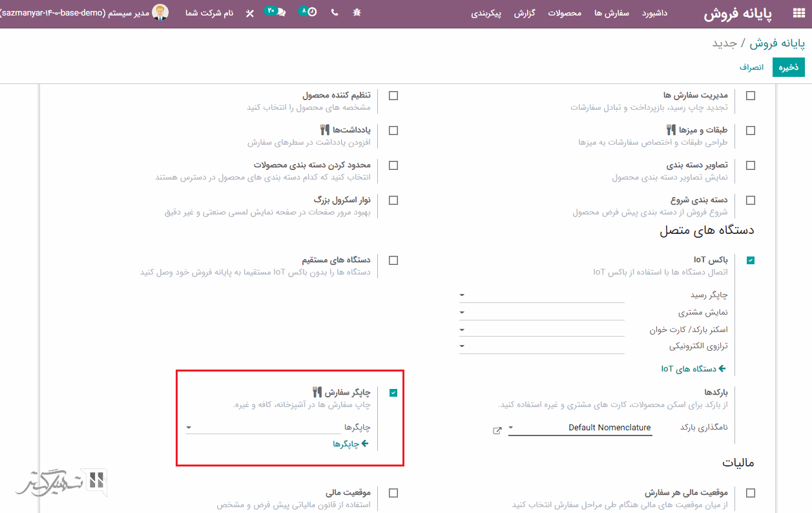Enable the مدیریت سفارش ها checkbox
Image resolution: width=812 pixels, height=513 pixels.
coord(750,96)
